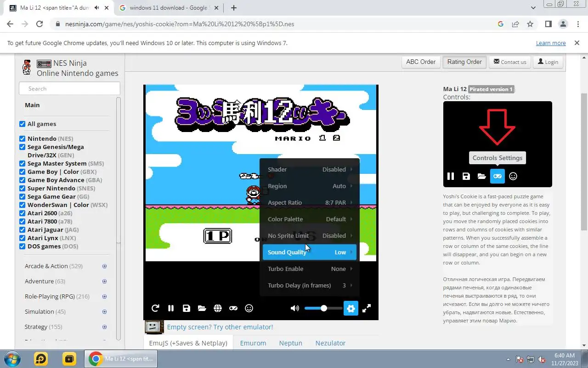Screen dimensions: 588x368
Task: Click the NES Ninja site logo
Action: tap(27, 67)
